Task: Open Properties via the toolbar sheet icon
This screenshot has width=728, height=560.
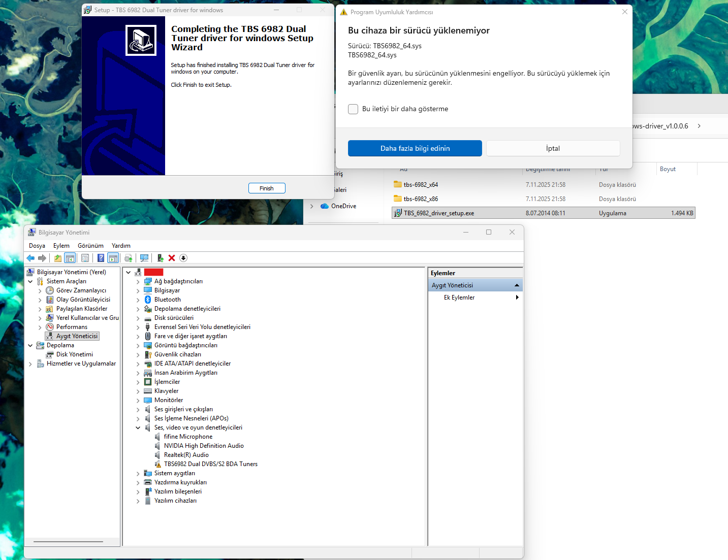Action: coord(85,258)
